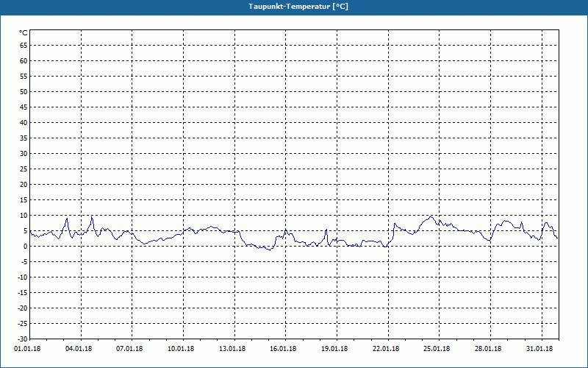Viewport: 588px width, 368px height.
Task: Click the 22.01.18 date label
Action: coord(386,349)
